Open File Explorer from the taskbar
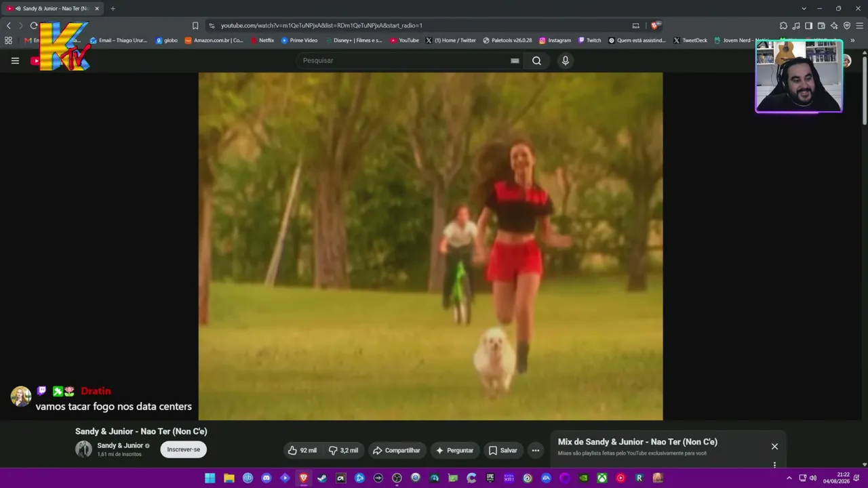 229,478
